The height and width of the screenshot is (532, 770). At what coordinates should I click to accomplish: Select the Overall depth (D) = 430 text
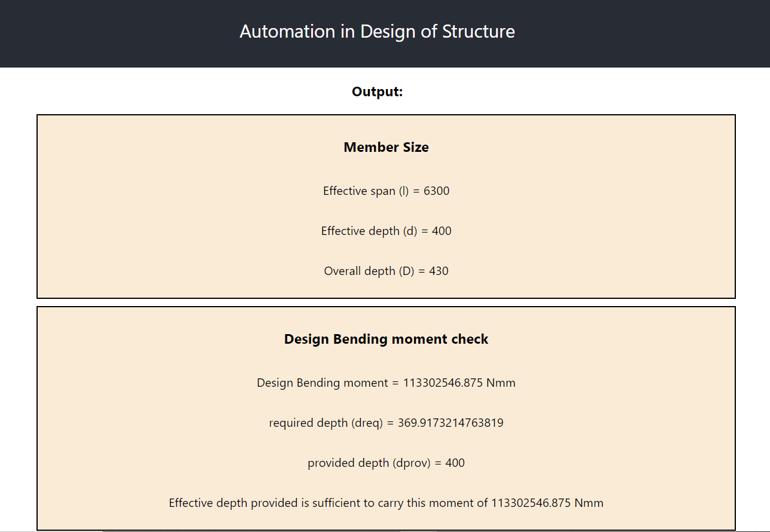point(386,271)
